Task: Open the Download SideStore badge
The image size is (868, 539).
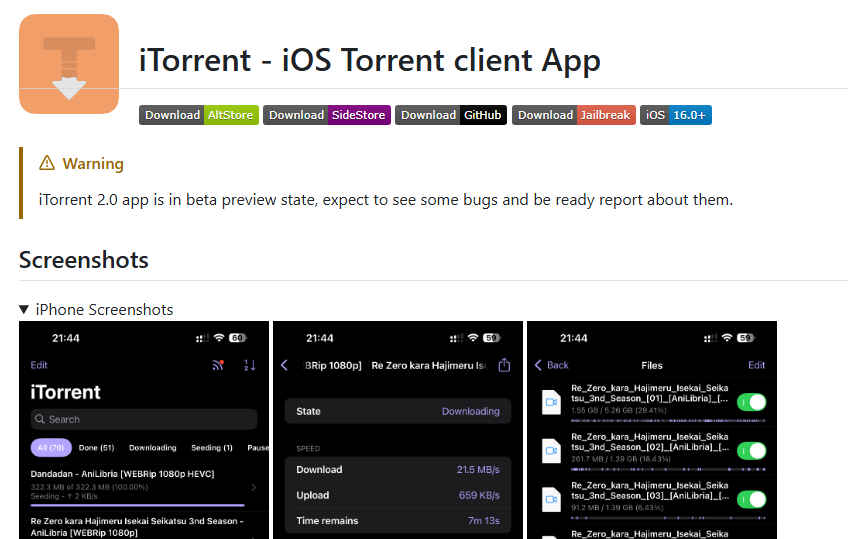Action: [327, 115]
